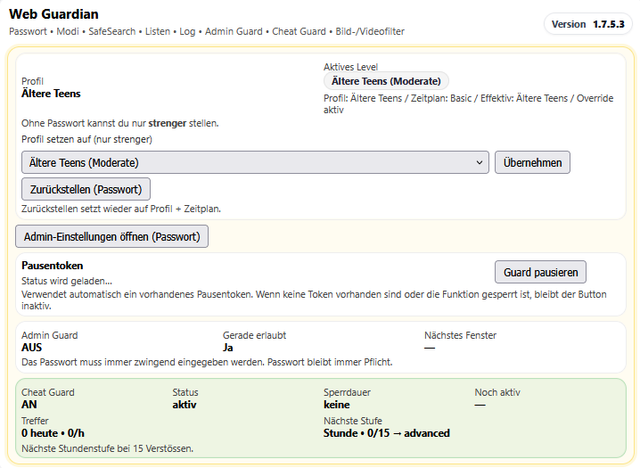Click the text Status wird geladen...
This screenshot has width=640, height=468.
pos(67,281)
